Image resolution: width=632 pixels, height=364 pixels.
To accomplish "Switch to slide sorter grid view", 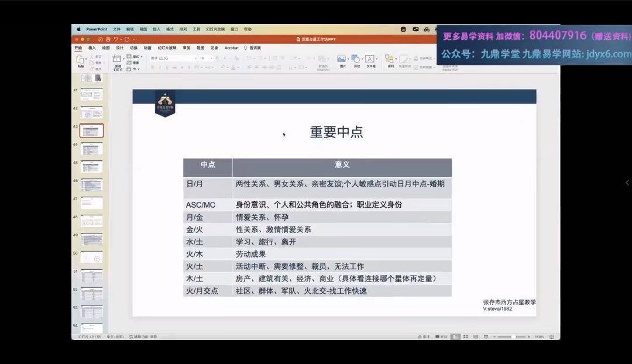I will (466, 336).
